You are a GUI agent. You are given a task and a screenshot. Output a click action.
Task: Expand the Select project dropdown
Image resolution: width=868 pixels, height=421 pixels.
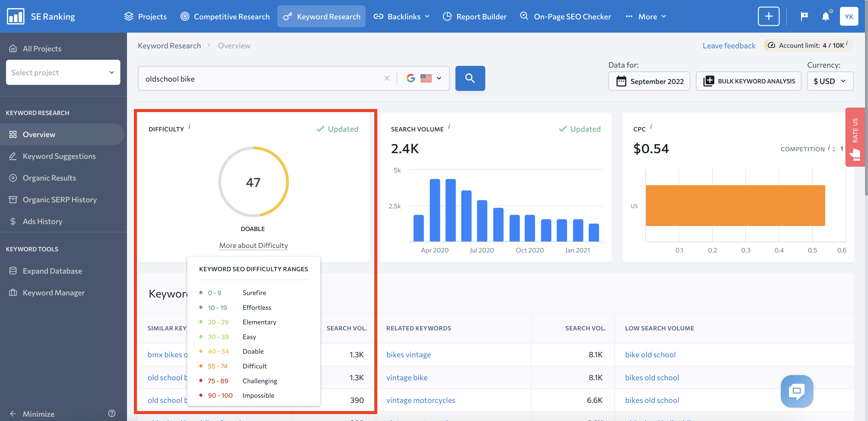coord(63,72)
